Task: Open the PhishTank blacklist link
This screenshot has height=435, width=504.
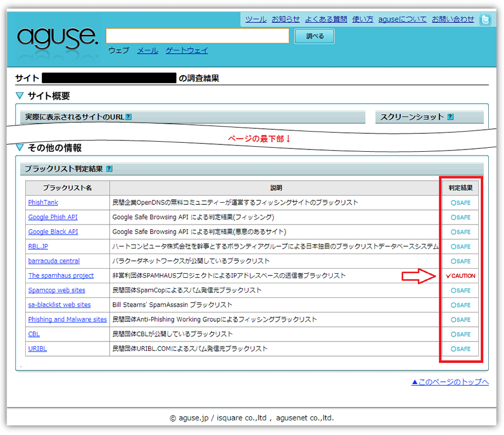Action: [43, 203]
